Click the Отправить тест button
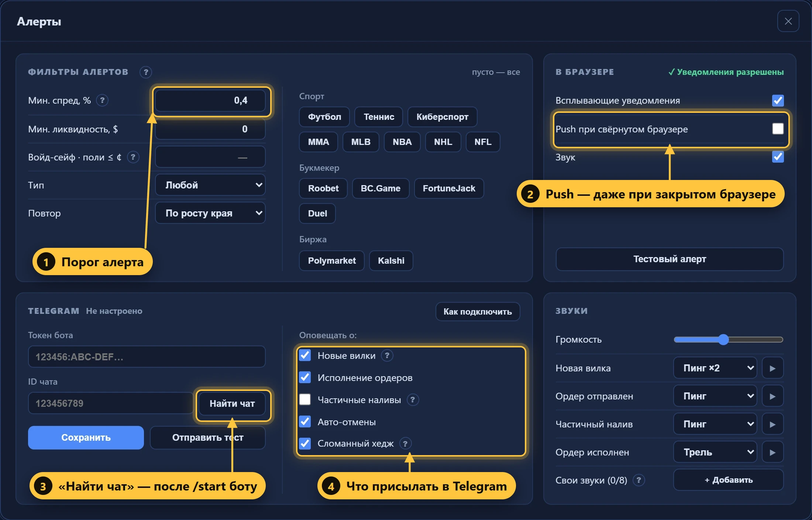 pos(208,438)
